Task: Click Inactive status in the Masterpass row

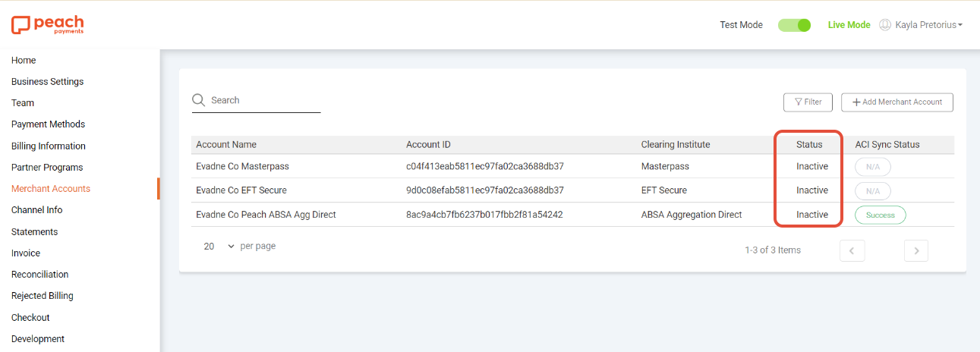Action: click(x=812, y=166)
